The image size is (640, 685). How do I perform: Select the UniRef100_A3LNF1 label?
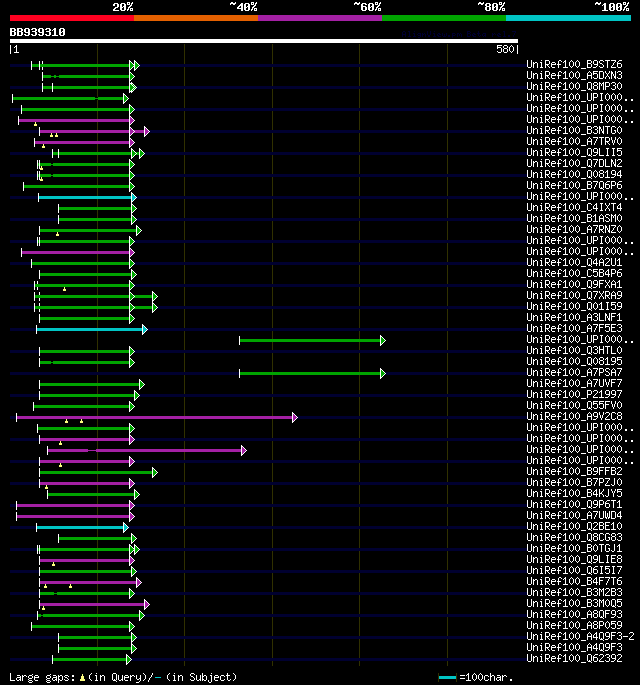click(x=574, y=318)
